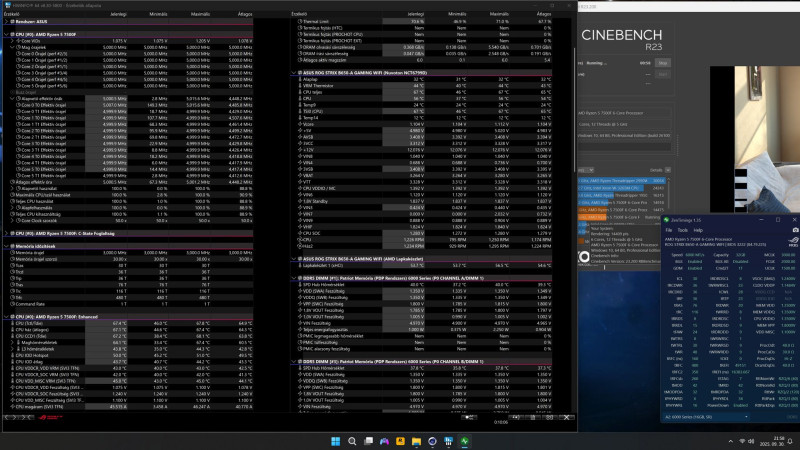Screen dimensions: 800x450
Task: Open network settings from tray Wi-Fi icon
Action: click(742, 441)
